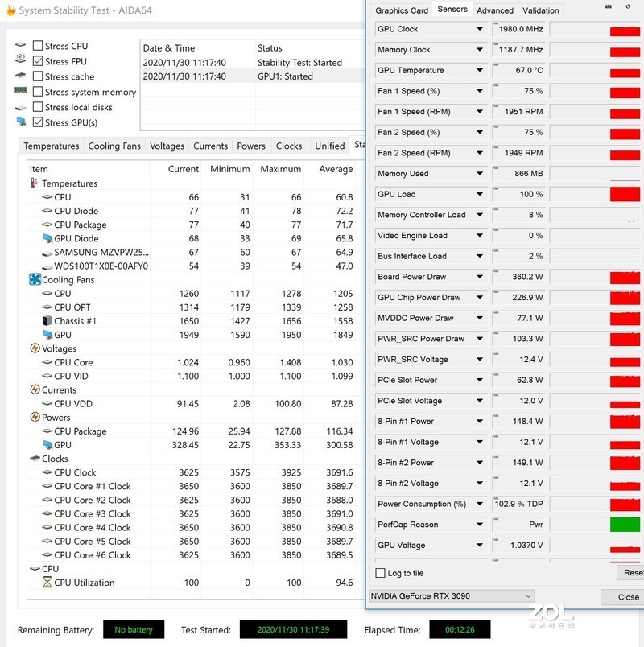The width and height of the screenshot is (644, 647).
Task: Click the CPU Diode sensor icon
Action: click(x=47, y=211)
